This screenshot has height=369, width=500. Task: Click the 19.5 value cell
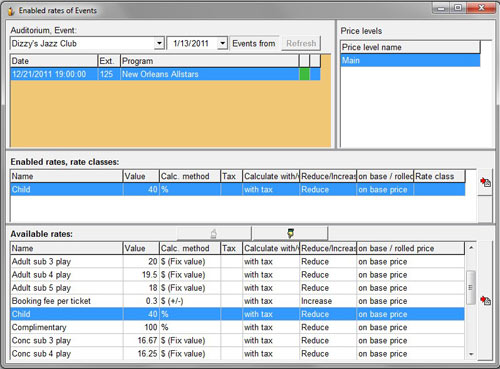tap(141, 275)
